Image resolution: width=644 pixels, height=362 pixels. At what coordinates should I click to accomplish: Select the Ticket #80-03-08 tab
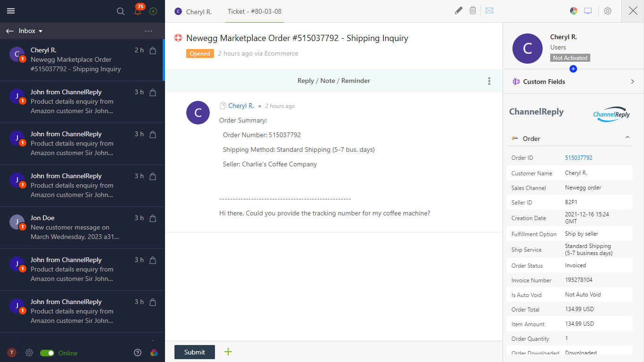point(255,11)
